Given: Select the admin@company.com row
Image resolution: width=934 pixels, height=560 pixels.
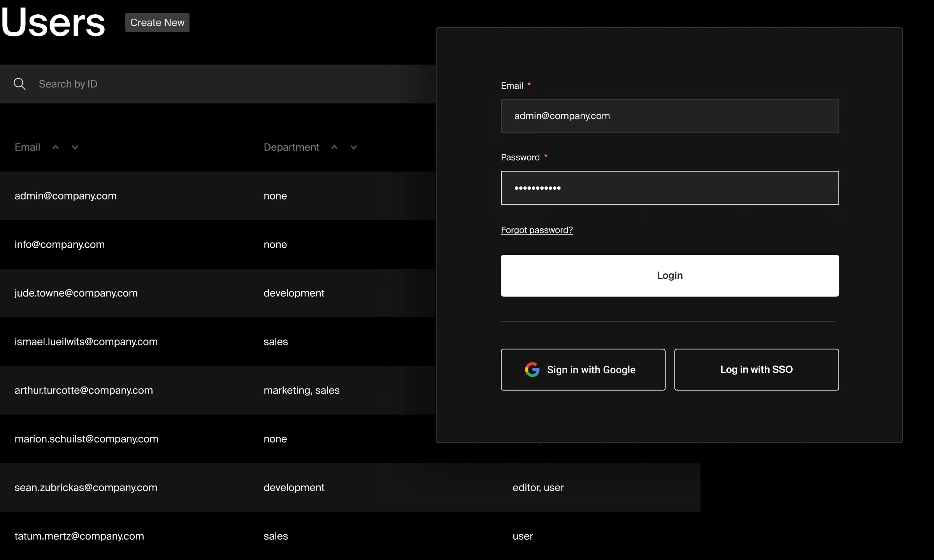Looking at the screenshot, I should [156, 196].
